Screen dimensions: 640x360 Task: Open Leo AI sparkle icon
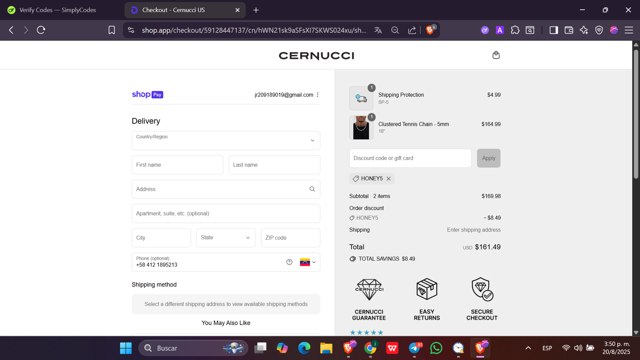(x=584, y=30)
